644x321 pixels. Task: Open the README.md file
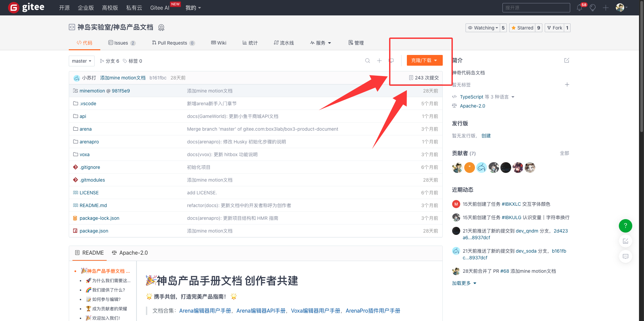pos(93,205)
